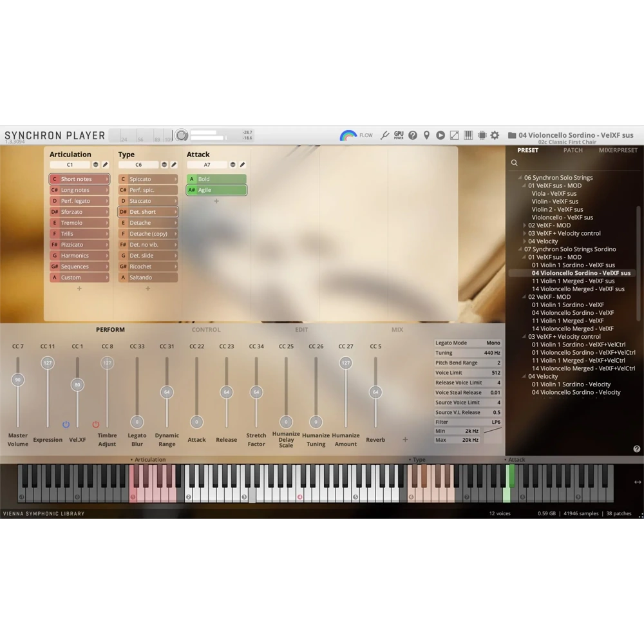Viewport: 644px width, 644px height.
Task: Open settings gear icon
Action: coord(495,135)
